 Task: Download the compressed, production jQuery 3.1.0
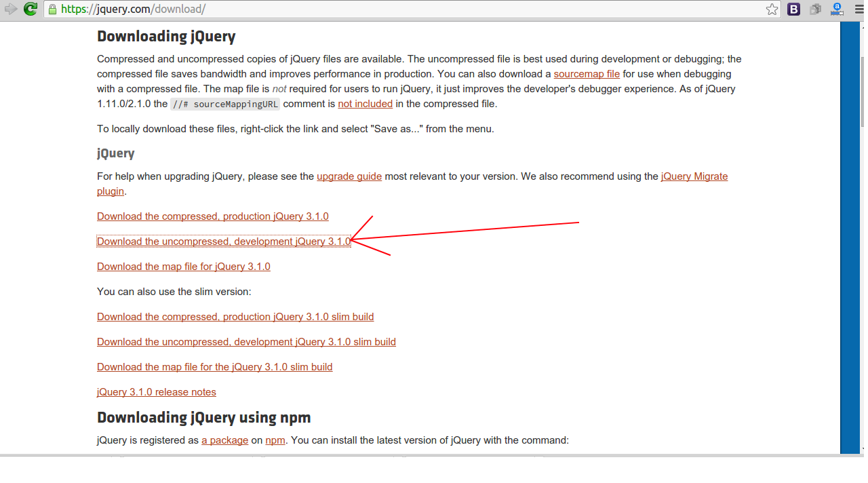tap(213, 216)
